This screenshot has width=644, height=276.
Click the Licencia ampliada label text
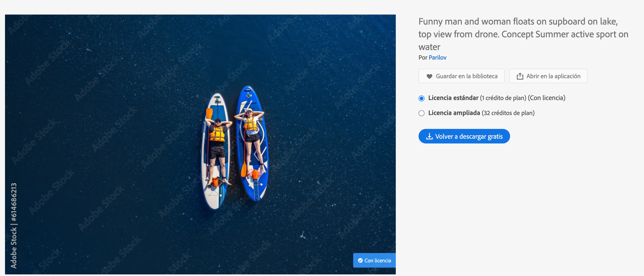[454, 113]
